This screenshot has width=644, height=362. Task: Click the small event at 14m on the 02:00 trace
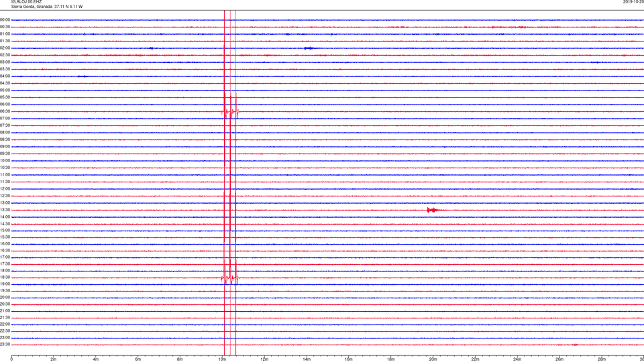[310, 48]
